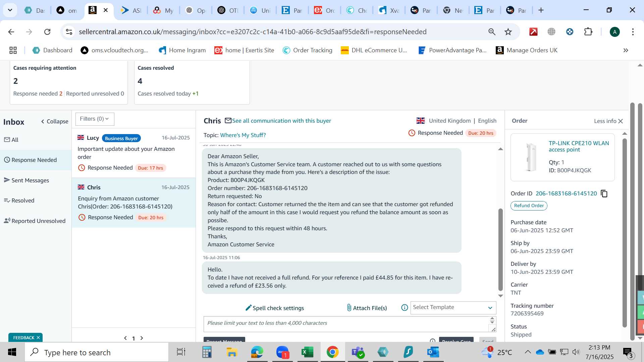Image resolution: width=644 pixels, height=362 pixels.
Task: Click the reply box stepper down arrow
Action: [x=492, y=322]
